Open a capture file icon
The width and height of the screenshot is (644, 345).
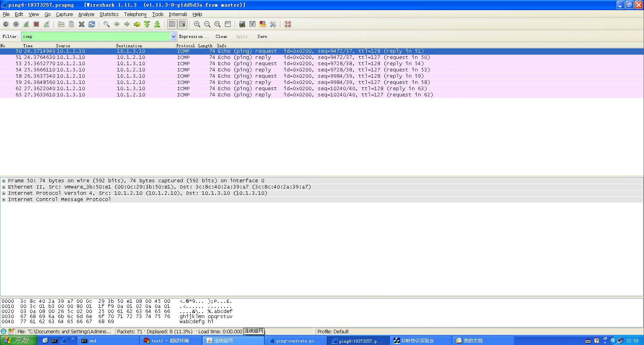click(x=61, y=24)
